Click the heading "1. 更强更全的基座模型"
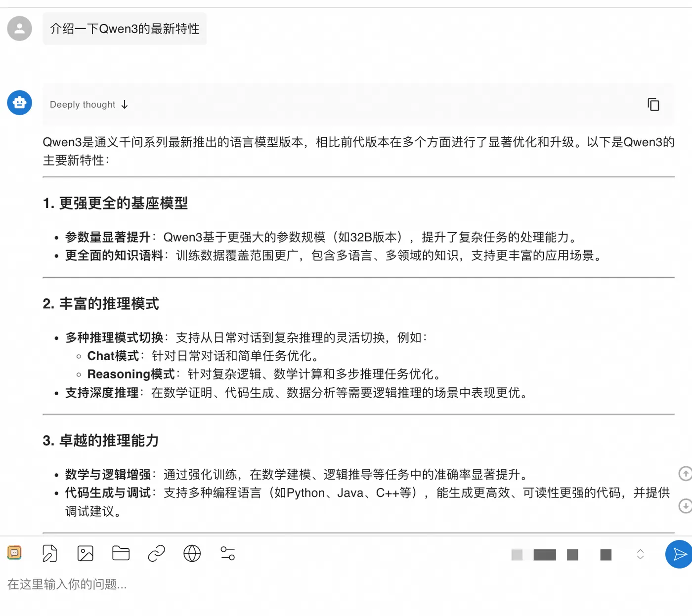This screenshot has width=692, height=616. 115,203
